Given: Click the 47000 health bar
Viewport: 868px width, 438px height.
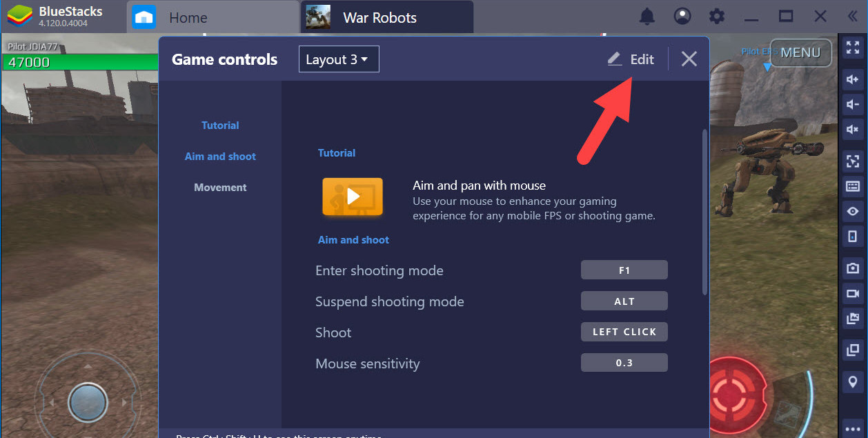Looking at the screenshot, I should click(81, 62).
